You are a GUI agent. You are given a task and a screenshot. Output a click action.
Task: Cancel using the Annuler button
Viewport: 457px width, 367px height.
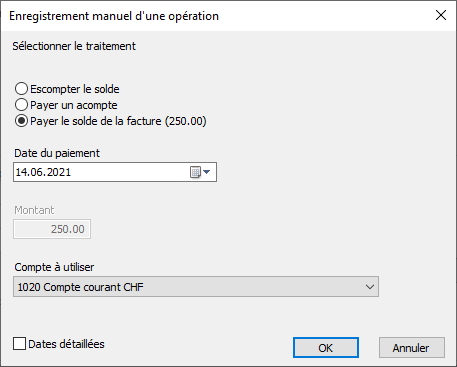click(412, 348)
